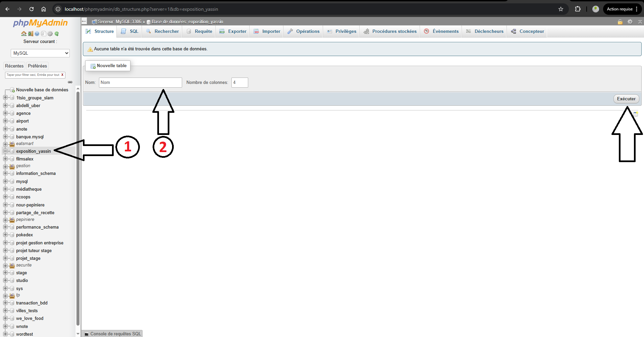Open the MySQL documentation page icon

43,34
